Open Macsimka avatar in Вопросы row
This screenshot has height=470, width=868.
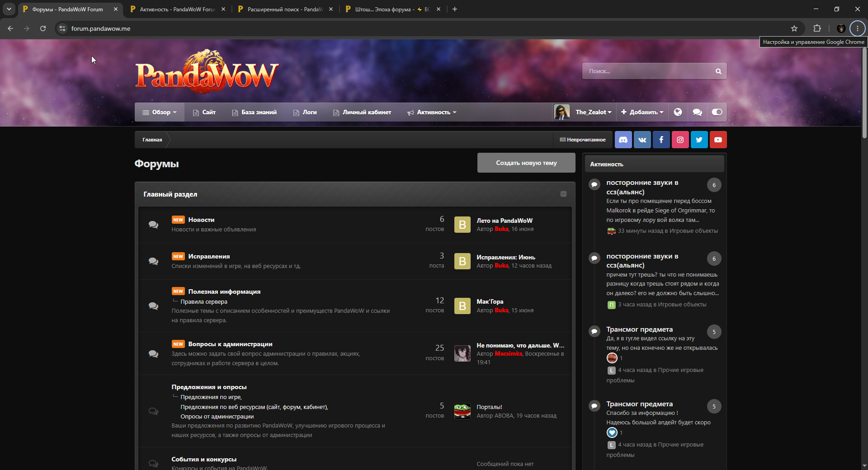pyautogui.click(x=462, y=353)
